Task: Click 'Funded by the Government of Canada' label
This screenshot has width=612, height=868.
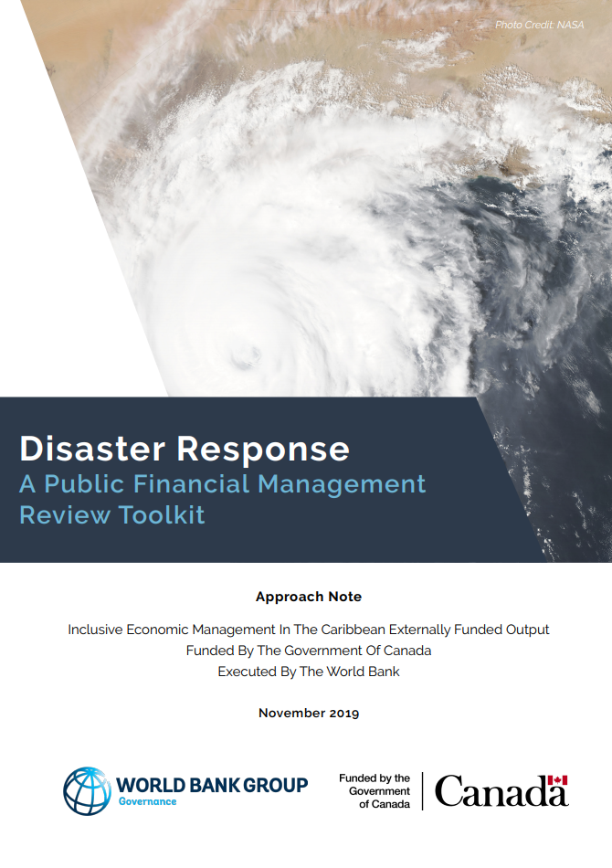Action: pyautogui.click(x=375, y=791)
